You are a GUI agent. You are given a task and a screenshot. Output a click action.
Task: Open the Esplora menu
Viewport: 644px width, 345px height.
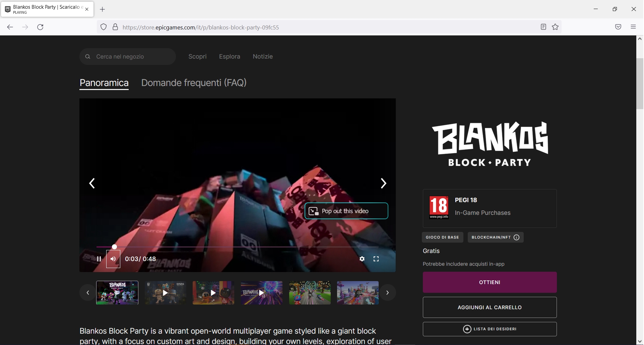[230, 57]
